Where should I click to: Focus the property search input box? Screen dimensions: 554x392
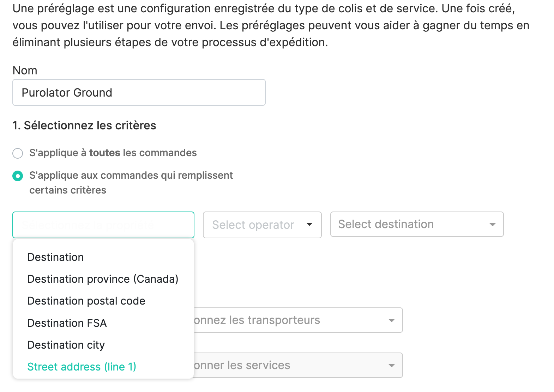coord(103,225)
